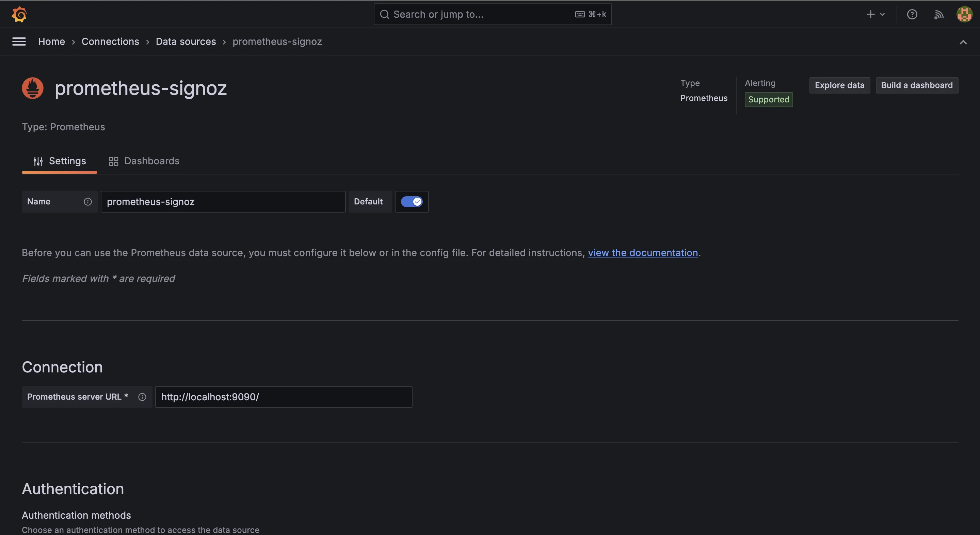Edit the data source Name field

tap(223, 202)
